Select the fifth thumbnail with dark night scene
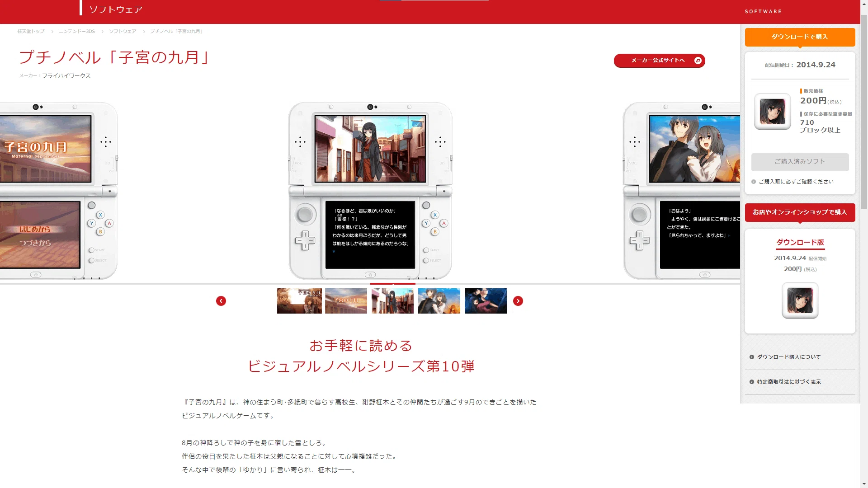The height and width of the screenshot is (488, 868). pos(486,301)
